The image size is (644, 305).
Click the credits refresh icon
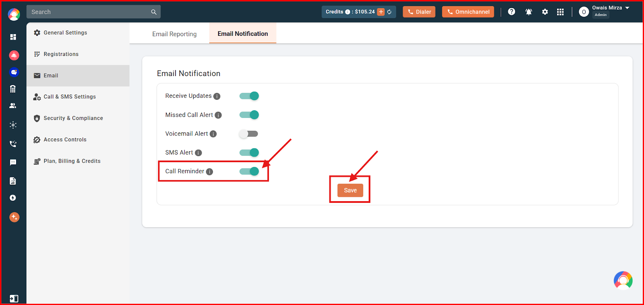389,12
